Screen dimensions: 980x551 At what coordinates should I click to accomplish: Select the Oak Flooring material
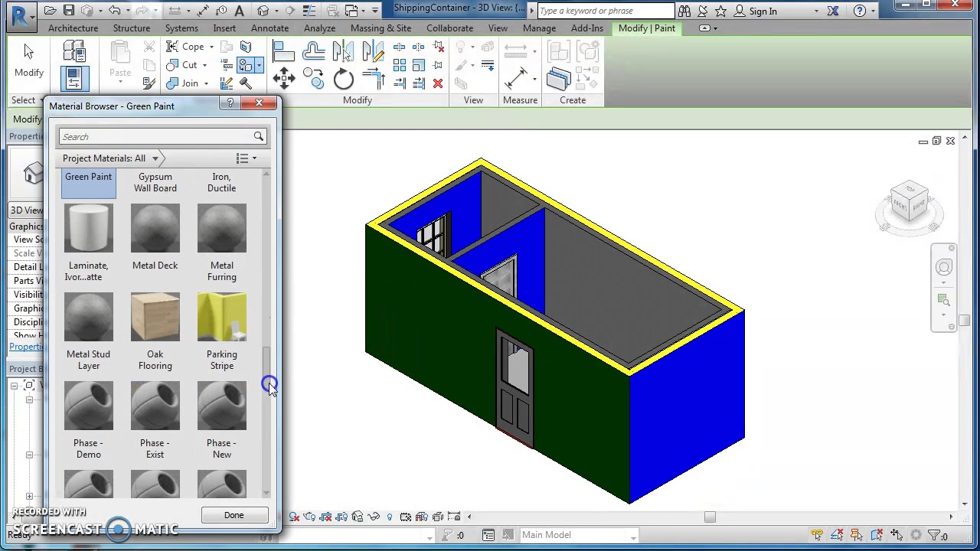coord(155,331)
